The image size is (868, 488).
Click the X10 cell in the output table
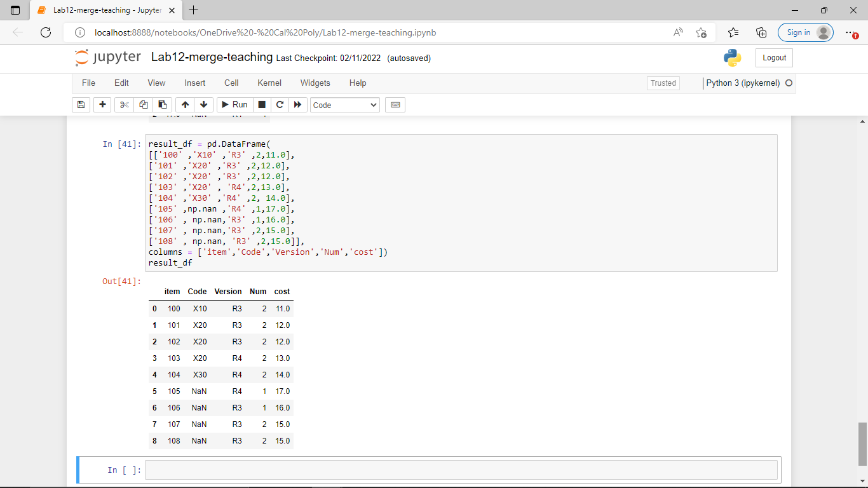[x=200, y=309]
